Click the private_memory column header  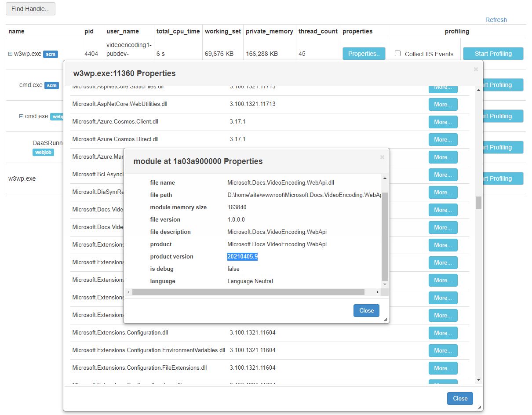(270, 31)
